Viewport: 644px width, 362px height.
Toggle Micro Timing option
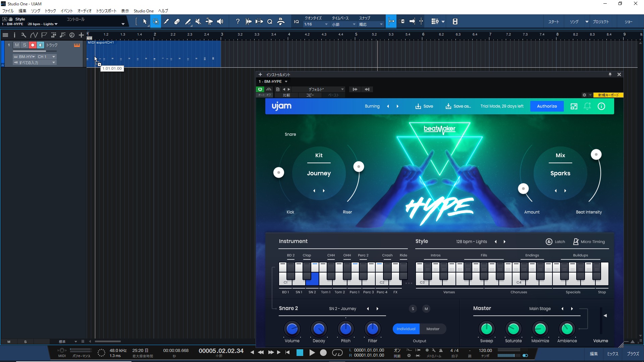(589, 242)
